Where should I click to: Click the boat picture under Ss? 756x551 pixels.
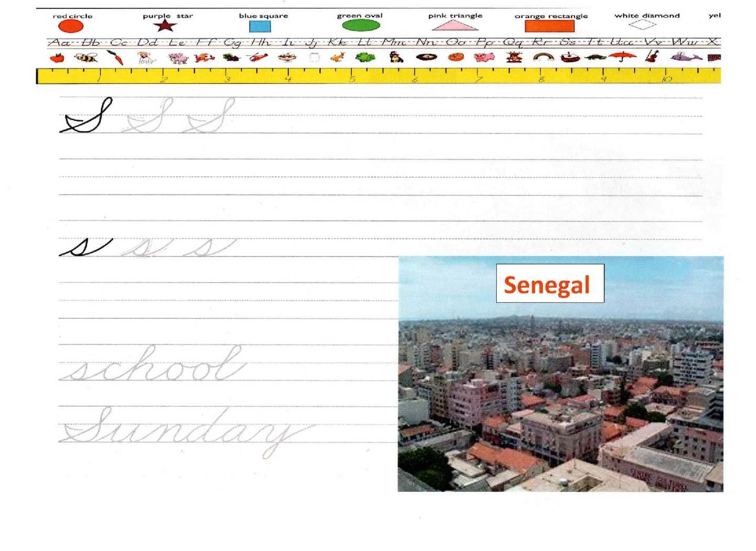(x=570, y=57)
